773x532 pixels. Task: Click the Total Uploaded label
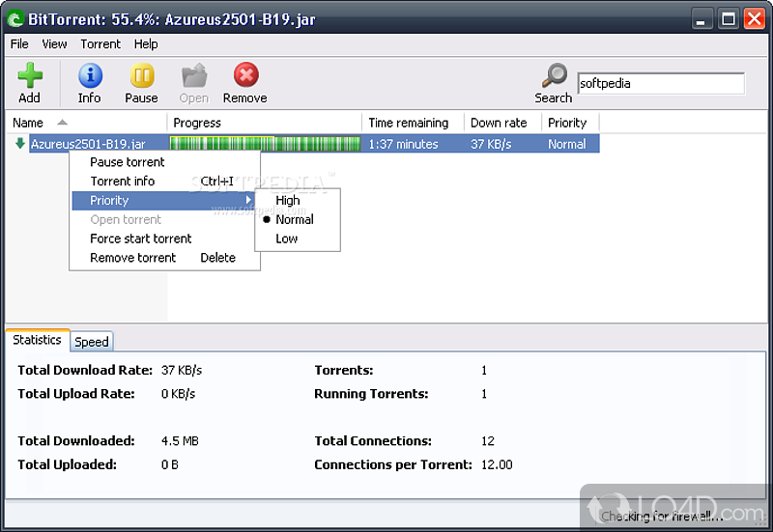[x=67, y=464]
